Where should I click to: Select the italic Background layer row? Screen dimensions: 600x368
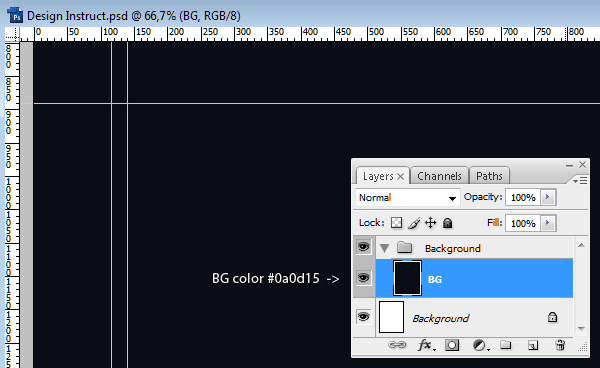coord(474,317)
